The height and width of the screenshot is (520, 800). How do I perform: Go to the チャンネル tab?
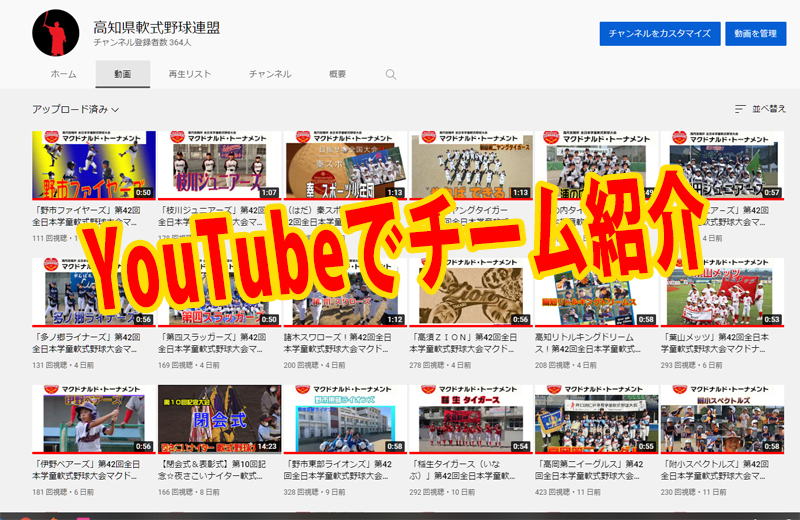(270, 75)
